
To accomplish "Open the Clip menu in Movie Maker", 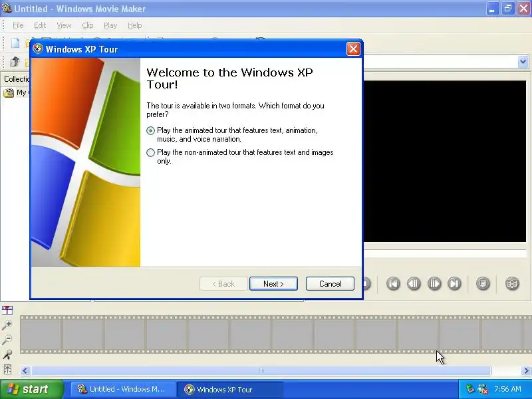I will 88,25.
